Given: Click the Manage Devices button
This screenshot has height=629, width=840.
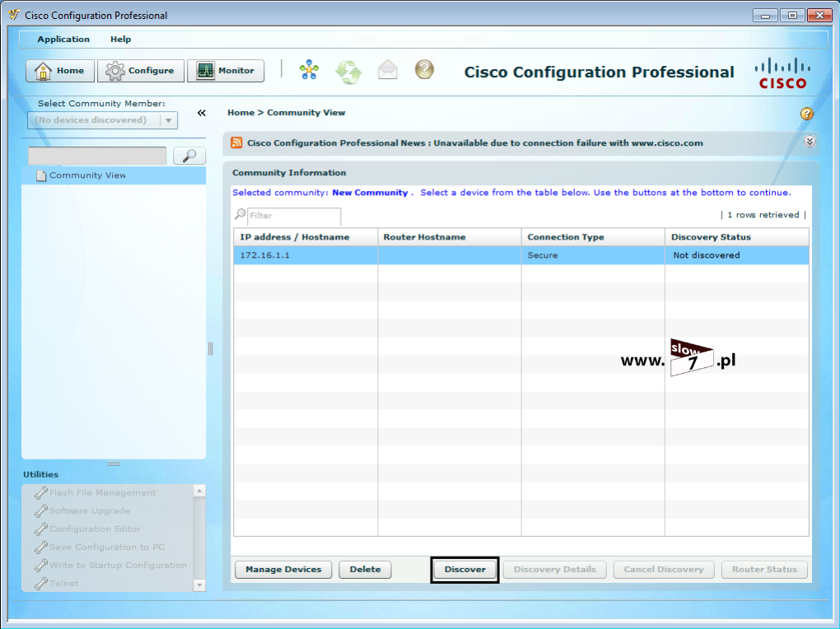Looking at the screenshot, I should pos(283,570).
